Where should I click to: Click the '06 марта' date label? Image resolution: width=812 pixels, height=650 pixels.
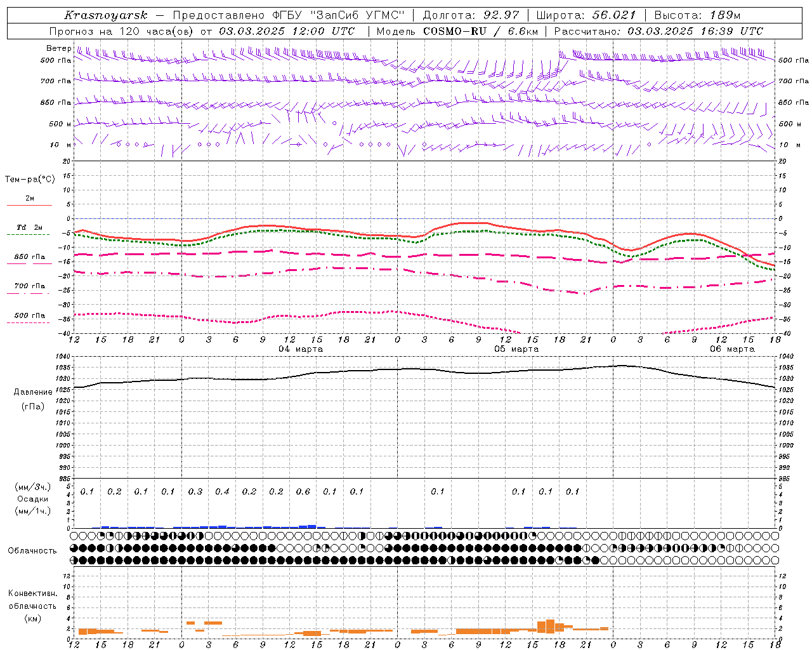pos(732,349)
